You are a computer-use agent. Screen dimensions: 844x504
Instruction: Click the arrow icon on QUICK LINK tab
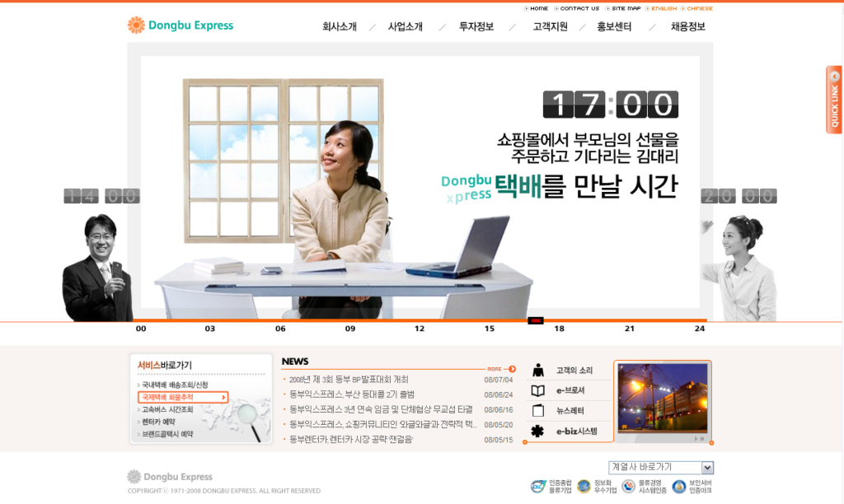click(x=835, y=77)
